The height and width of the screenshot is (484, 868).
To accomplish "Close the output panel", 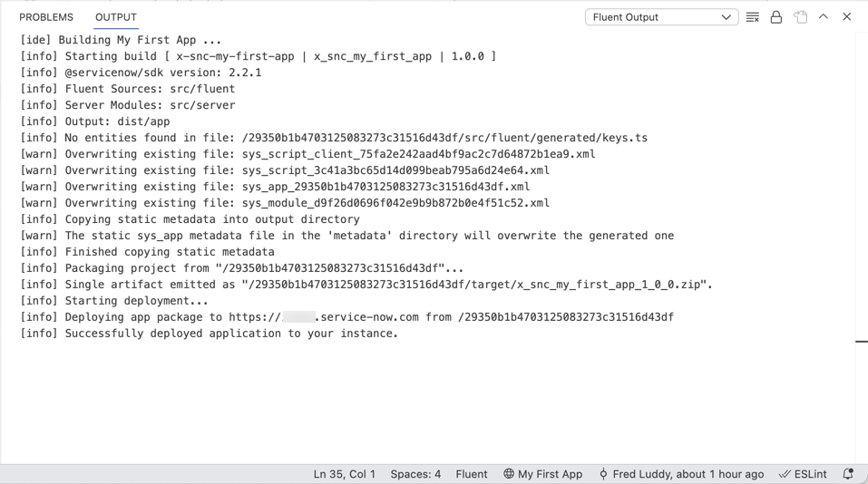I will [846, 16].
